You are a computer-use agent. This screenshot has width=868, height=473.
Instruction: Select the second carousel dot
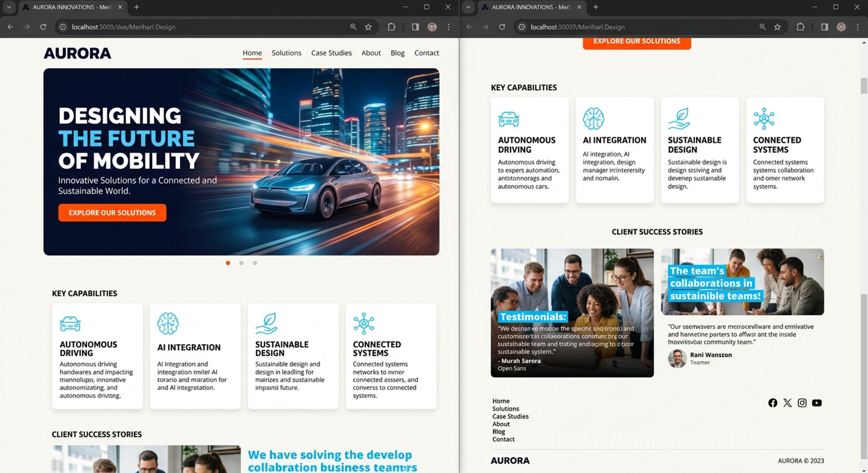(x=241, y=263)
